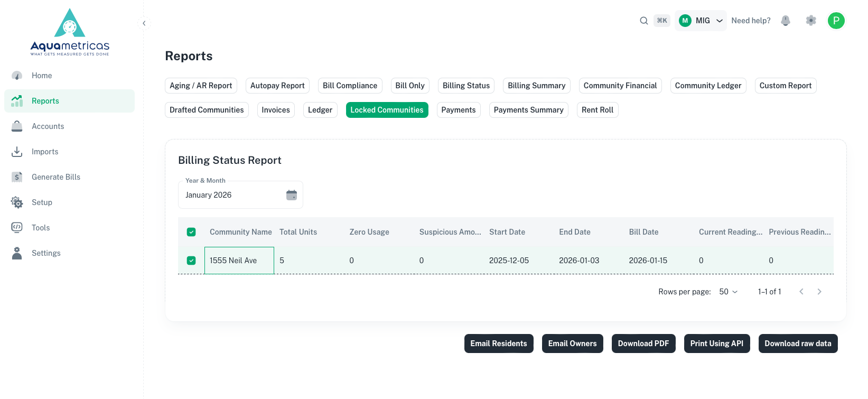This screenshot has height=399, width=868.
Task: Open settings gear icon in header
Action: tap(811, 21)
